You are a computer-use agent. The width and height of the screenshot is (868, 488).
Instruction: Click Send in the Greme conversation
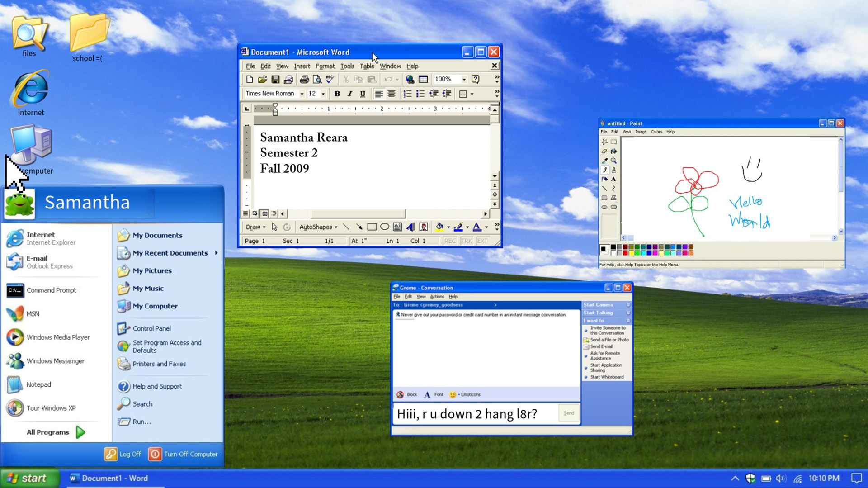pos(569,413)
